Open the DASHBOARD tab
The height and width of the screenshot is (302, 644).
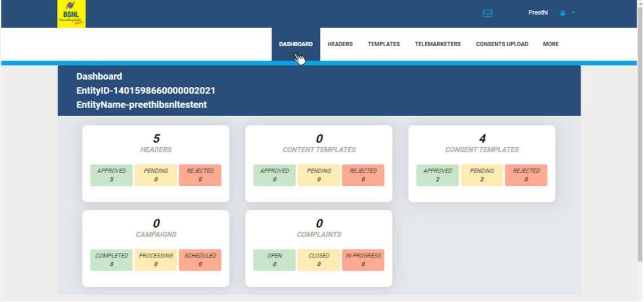(296, 45)
